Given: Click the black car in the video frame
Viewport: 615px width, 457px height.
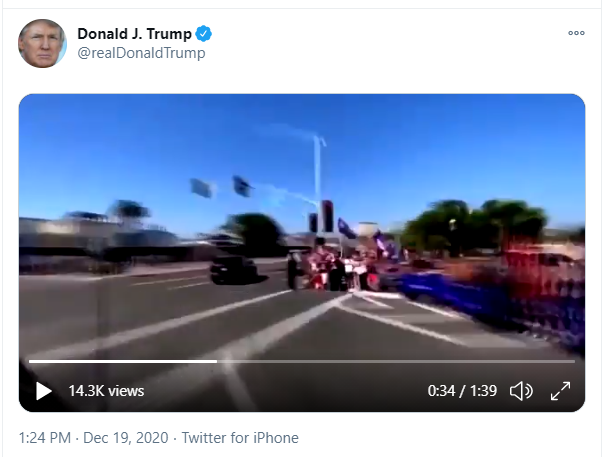Looking at the screenshot, I should 233,269.
